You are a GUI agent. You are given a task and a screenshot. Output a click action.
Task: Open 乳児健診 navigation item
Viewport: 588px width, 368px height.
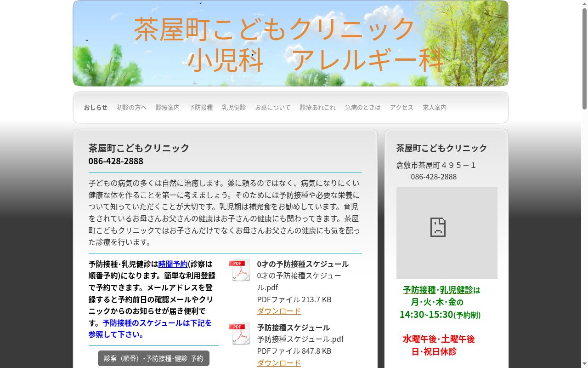tap(234, 108)
